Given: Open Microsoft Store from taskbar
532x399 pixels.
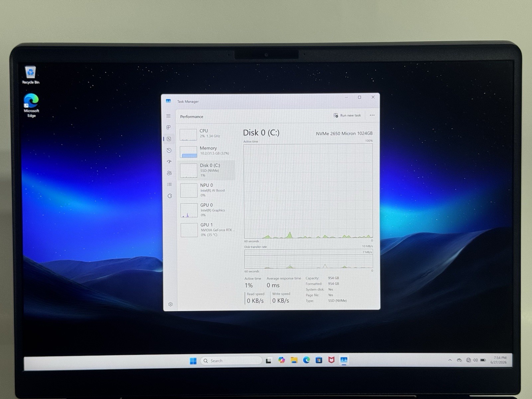Looking at the screenshot, I should point(319,360).
